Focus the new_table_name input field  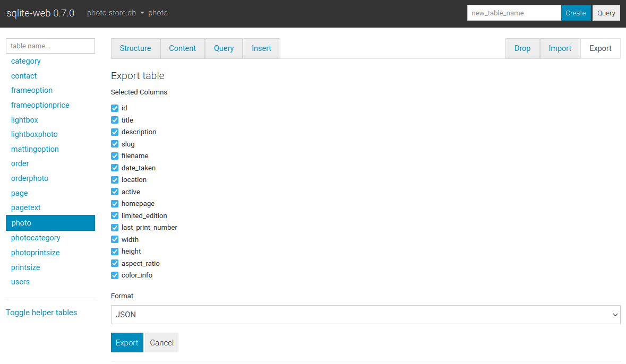pos(513,13)
